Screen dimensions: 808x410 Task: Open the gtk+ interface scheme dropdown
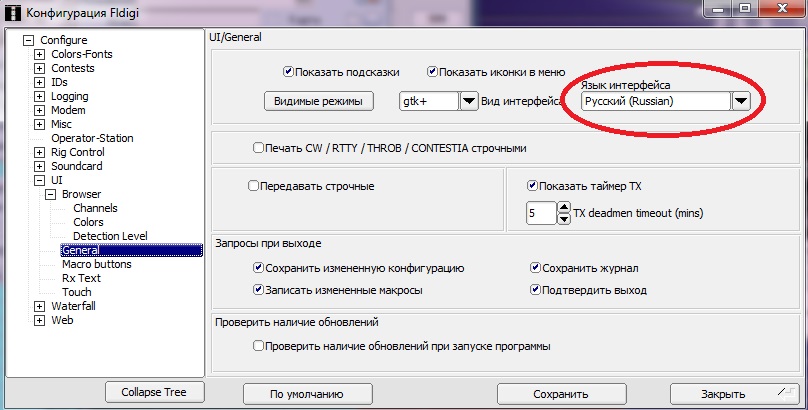coord(470,101)
